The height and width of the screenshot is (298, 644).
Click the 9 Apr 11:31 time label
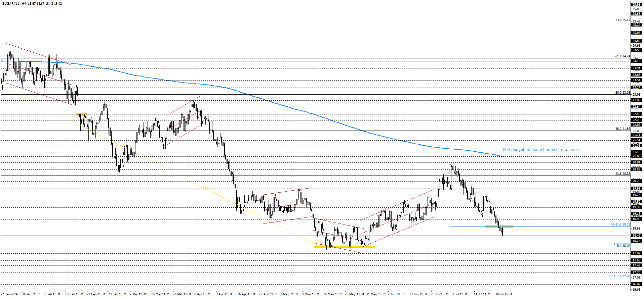click(224, 294)
